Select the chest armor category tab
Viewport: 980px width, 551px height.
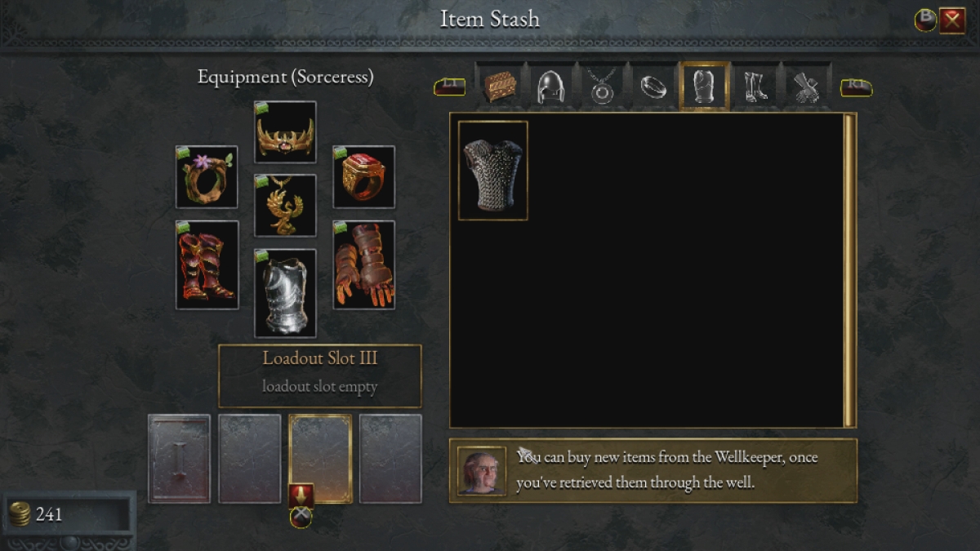point(704,86)
